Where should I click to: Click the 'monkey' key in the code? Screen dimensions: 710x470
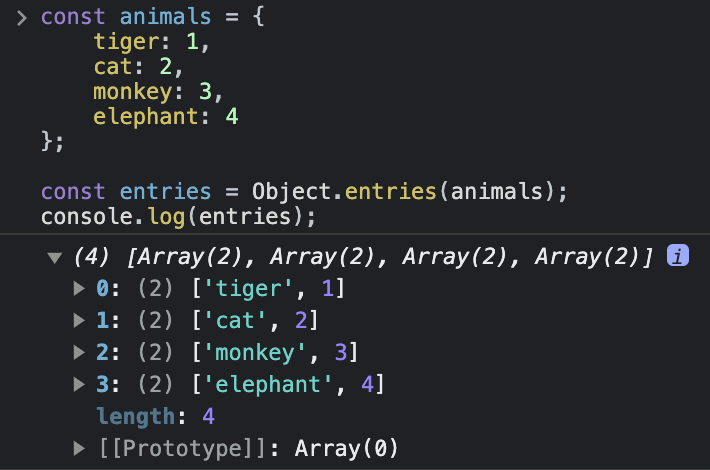point(133,92)
